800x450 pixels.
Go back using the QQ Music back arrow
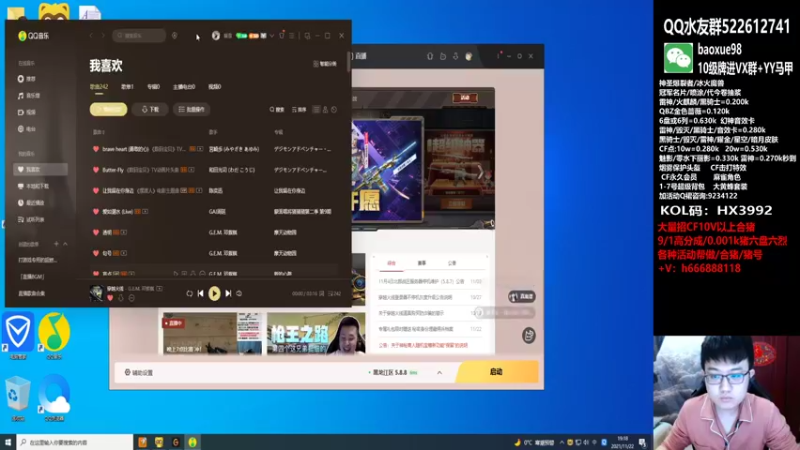pos(91,36)
